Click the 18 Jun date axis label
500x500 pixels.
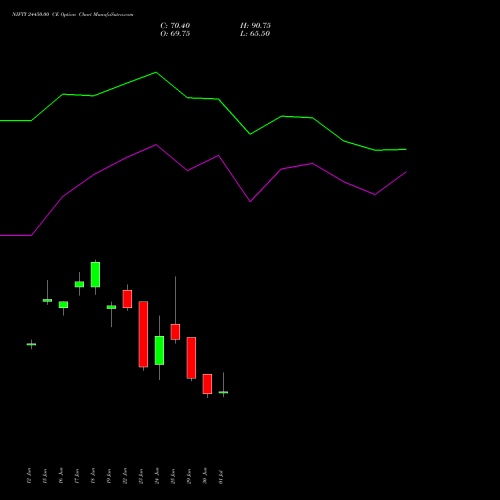93,476
